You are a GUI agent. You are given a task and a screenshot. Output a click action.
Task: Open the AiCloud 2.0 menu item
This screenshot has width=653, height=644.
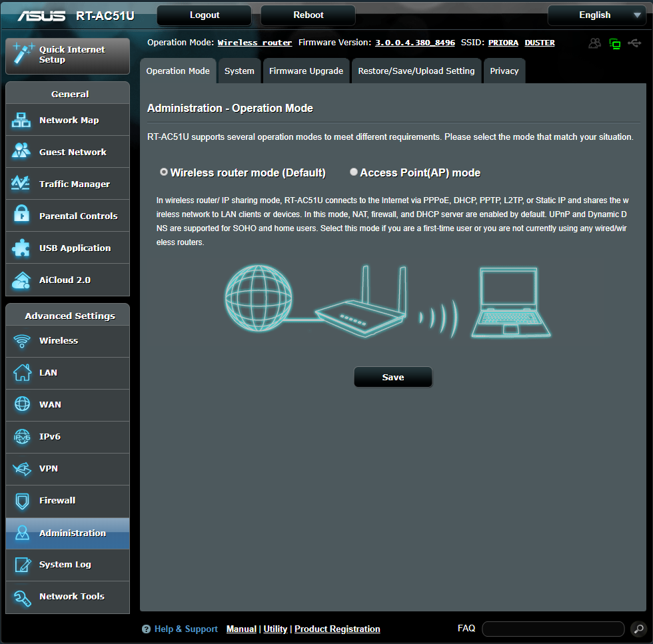(x=67, y=280)
